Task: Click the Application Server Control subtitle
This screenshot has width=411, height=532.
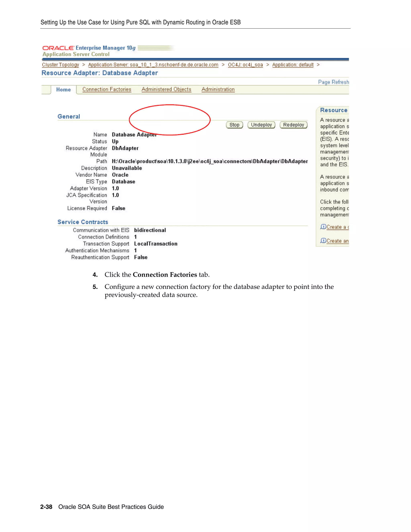Action: [76, 54]
